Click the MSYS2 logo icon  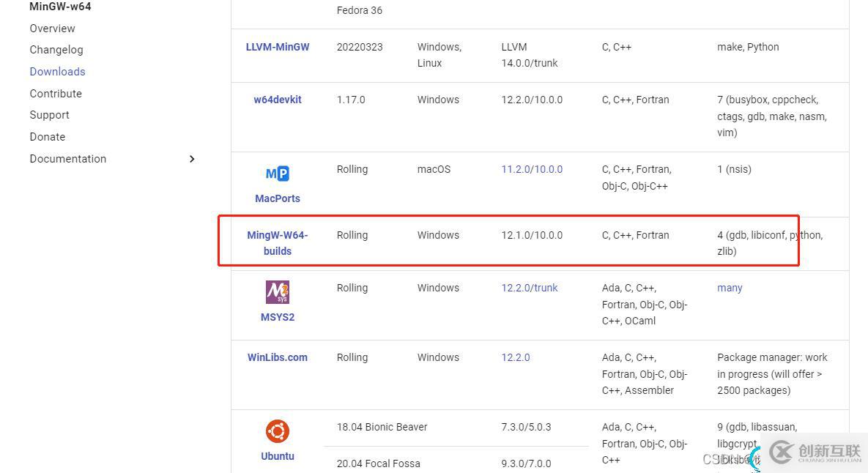[278, 292]
